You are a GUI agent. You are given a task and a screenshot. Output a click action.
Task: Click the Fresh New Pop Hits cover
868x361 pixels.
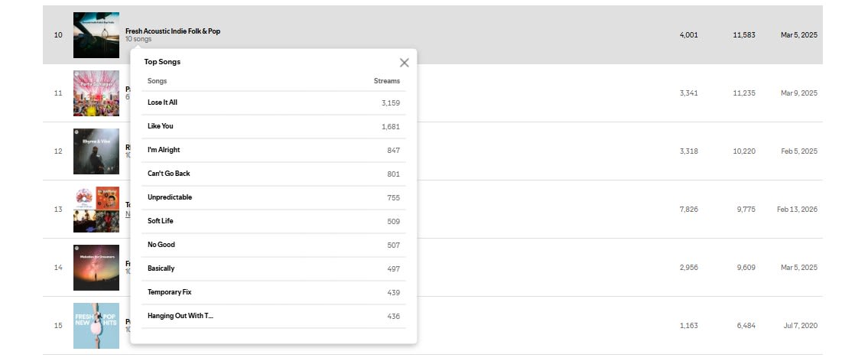click(96, 326)
